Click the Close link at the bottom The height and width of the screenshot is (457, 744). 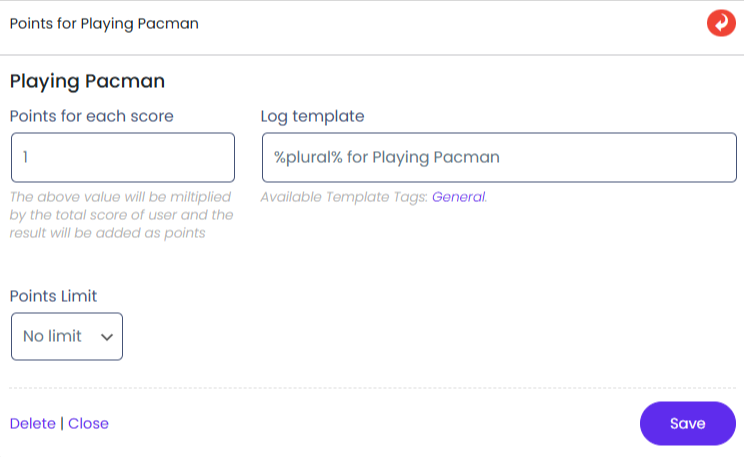[x=88, y=423]
